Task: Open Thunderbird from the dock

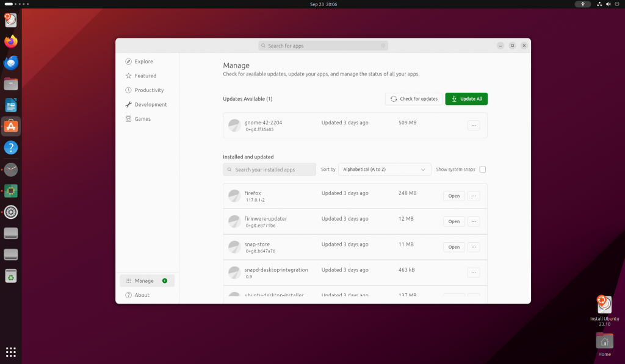Action: pos(10,62)
